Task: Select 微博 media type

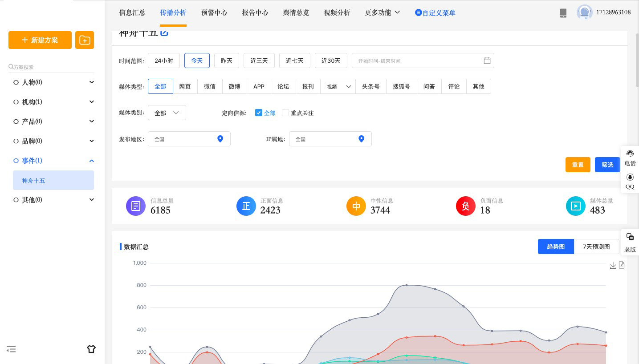Action: point(234,86)
